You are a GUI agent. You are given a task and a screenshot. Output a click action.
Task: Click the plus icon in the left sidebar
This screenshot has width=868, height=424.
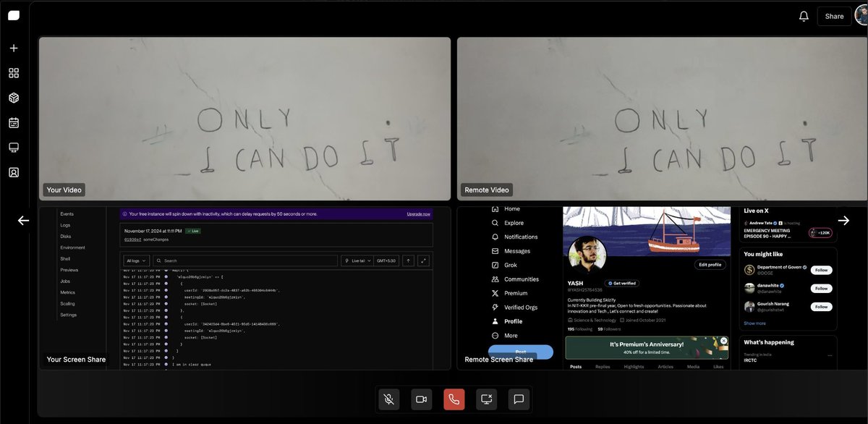point(14,48)
